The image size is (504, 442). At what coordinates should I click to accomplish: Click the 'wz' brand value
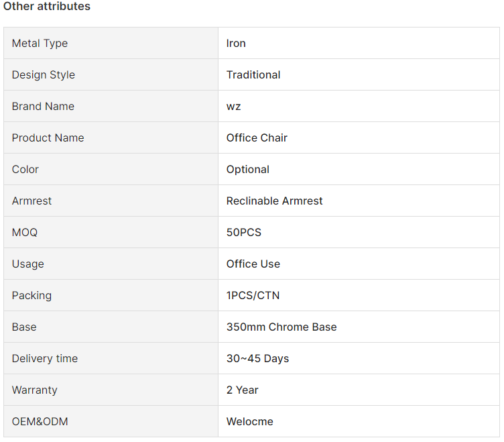click(233, 106)
